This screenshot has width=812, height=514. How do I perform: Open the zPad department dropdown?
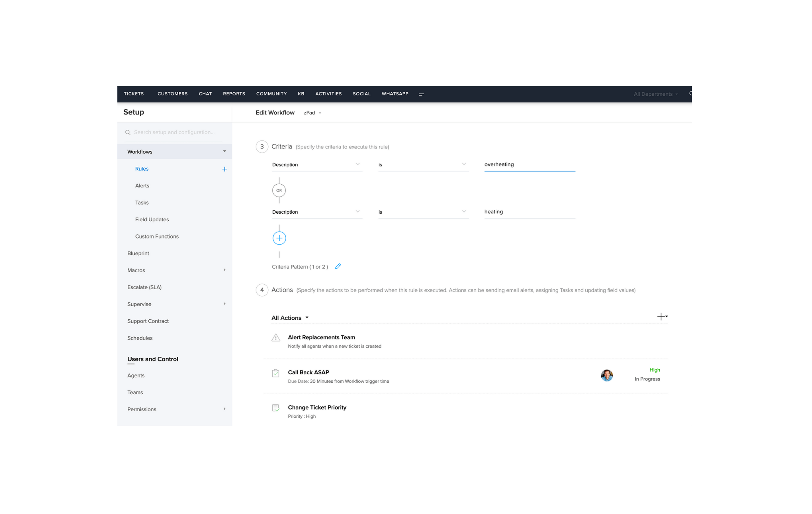313,113
